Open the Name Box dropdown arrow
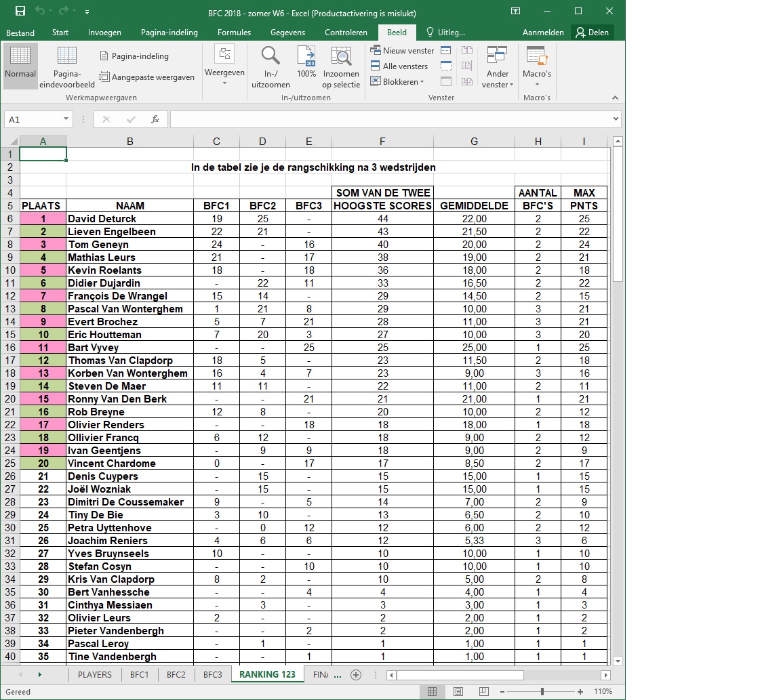 click(x=66, y=119)
